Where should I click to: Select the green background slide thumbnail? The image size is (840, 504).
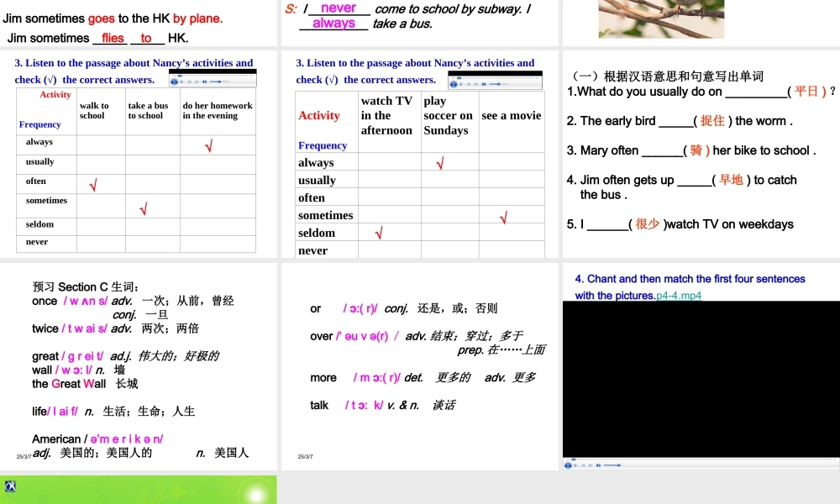[139, 490]
